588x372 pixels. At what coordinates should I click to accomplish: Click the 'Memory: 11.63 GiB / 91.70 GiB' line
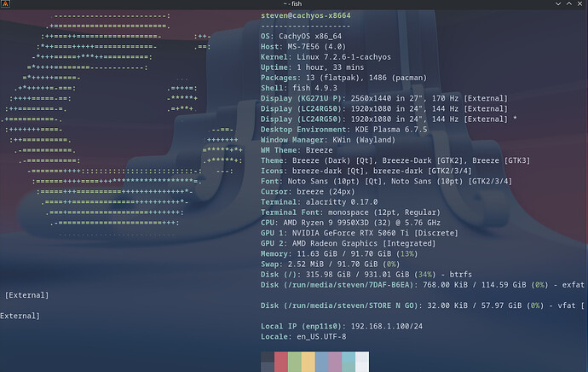[x=339, y=253]
